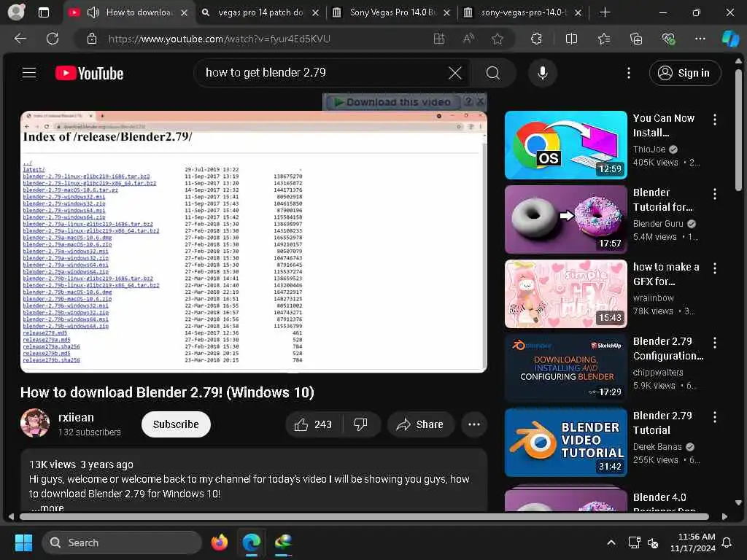Screen dimensions: 747x560
Task: Open options for Blender Tutorial for video
Action: (715, 194)
